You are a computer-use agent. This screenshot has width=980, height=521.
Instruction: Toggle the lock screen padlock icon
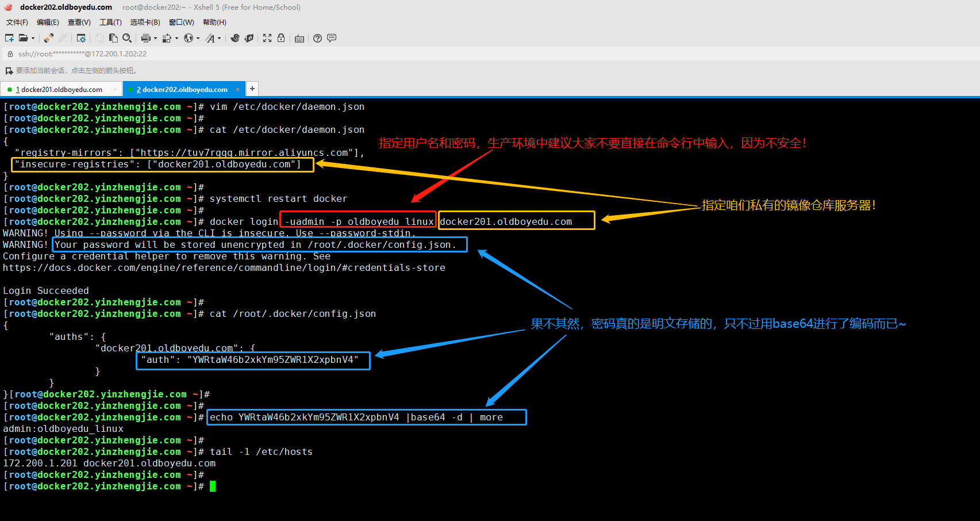click(x=281, y=38)
